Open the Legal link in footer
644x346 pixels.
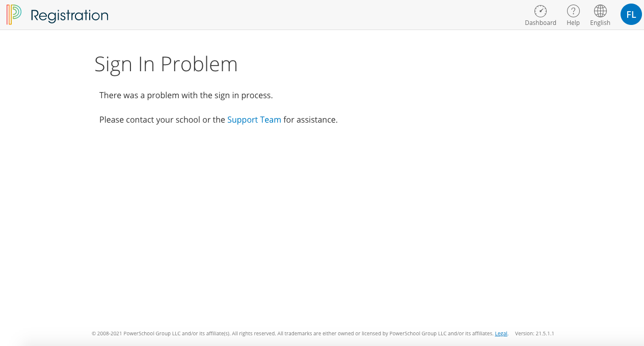coord(501,334)
